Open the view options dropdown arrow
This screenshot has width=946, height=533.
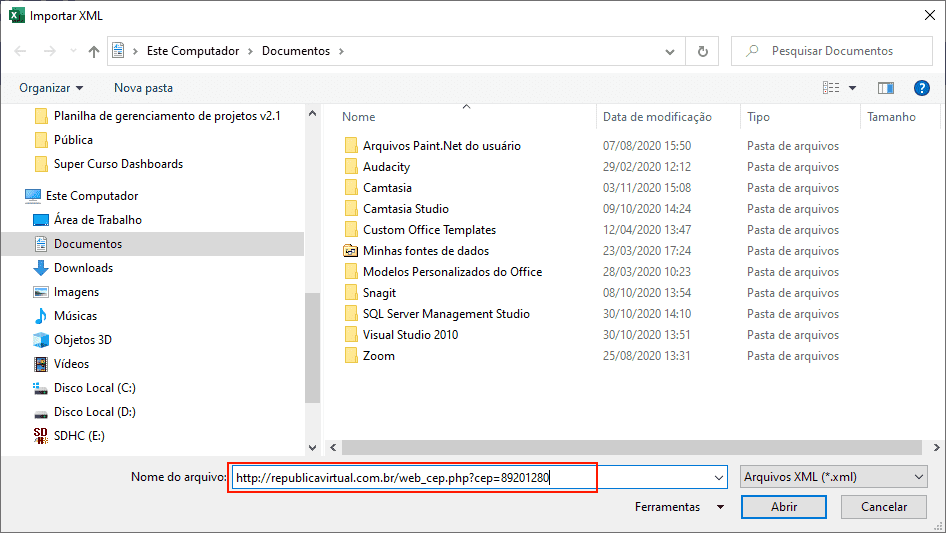852,88
